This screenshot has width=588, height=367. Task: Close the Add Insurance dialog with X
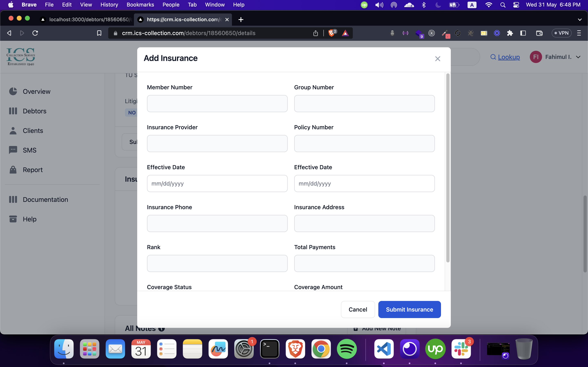click(437, 59)
